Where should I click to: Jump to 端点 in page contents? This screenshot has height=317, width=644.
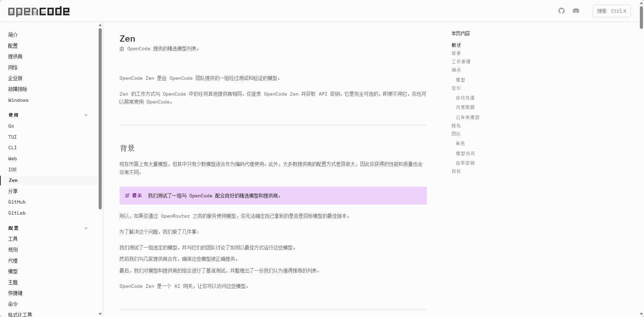click(x=456, y=70)
